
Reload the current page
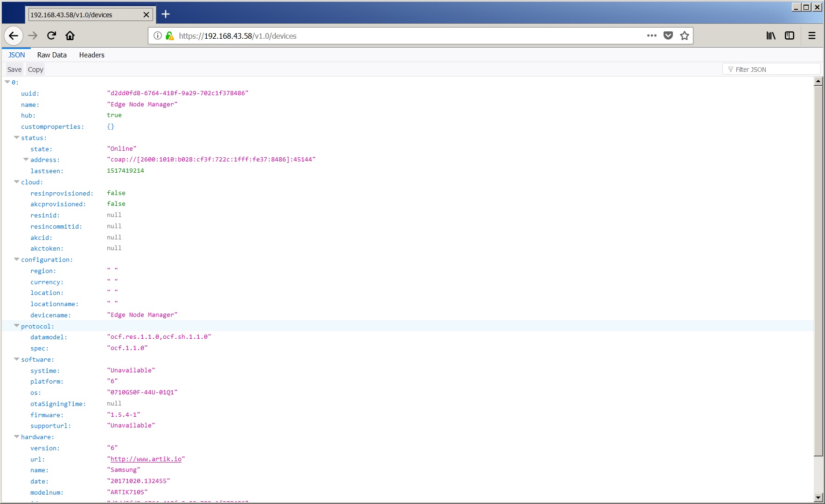(x=52, y=35)
